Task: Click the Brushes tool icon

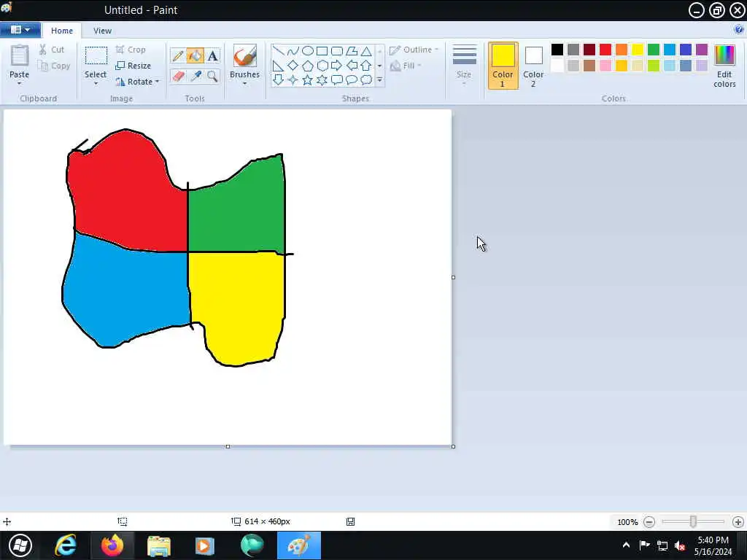Action: pos(245,56)
